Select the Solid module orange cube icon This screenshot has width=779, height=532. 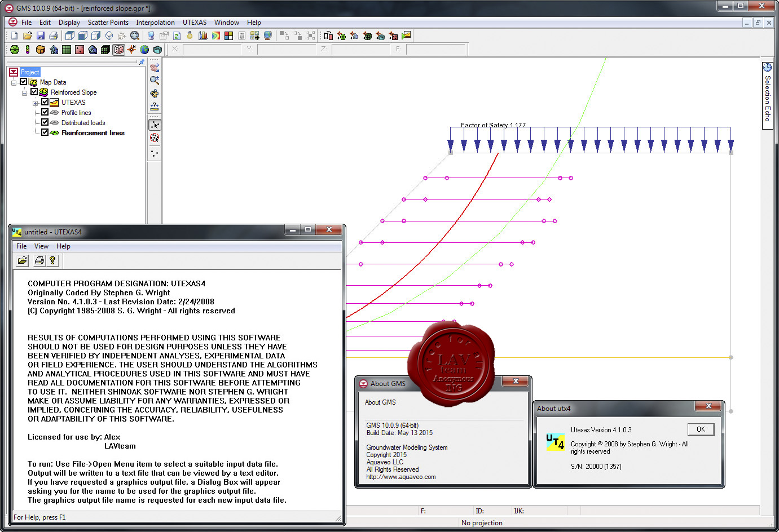[x=41, y=50]
